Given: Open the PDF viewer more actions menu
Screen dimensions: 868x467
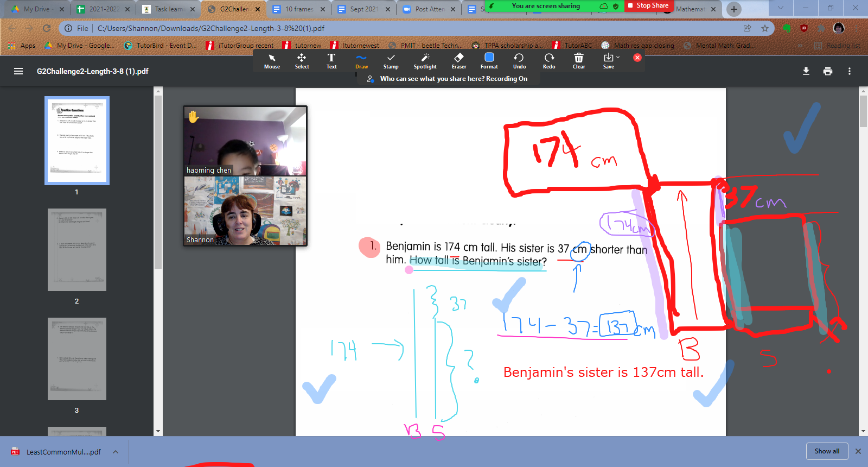Looking at the screenshot, I should pos(850,71).
